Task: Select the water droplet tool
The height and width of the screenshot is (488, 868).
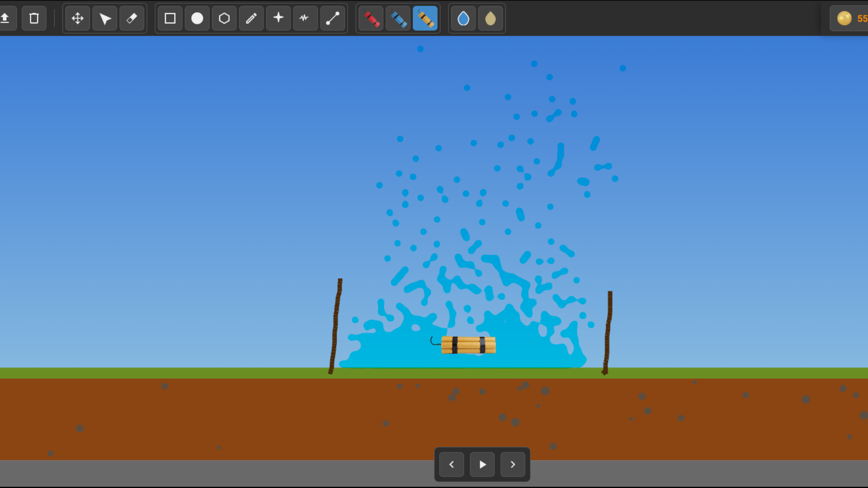Action: 463,19
